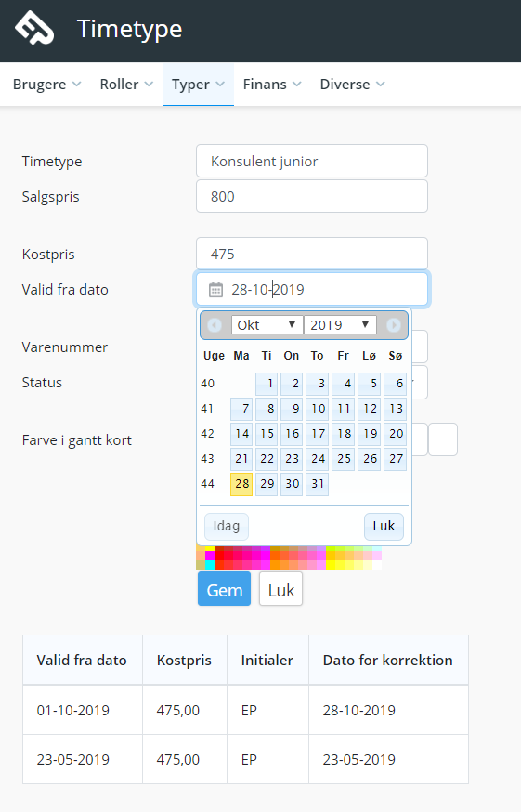The width and height of the screenshot is (521, 812).
Task: Click the Timetype input field
Action: pyautogui.click(x=312, y=161)
